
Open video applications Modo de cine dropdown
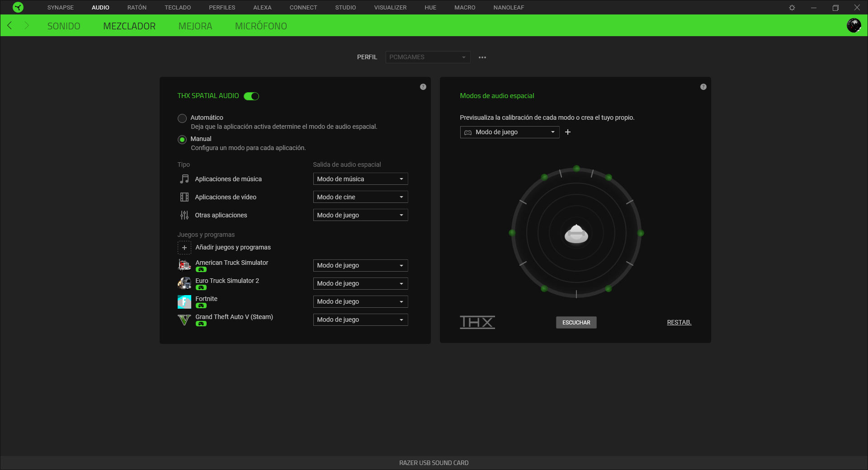(x=360, y=197)
